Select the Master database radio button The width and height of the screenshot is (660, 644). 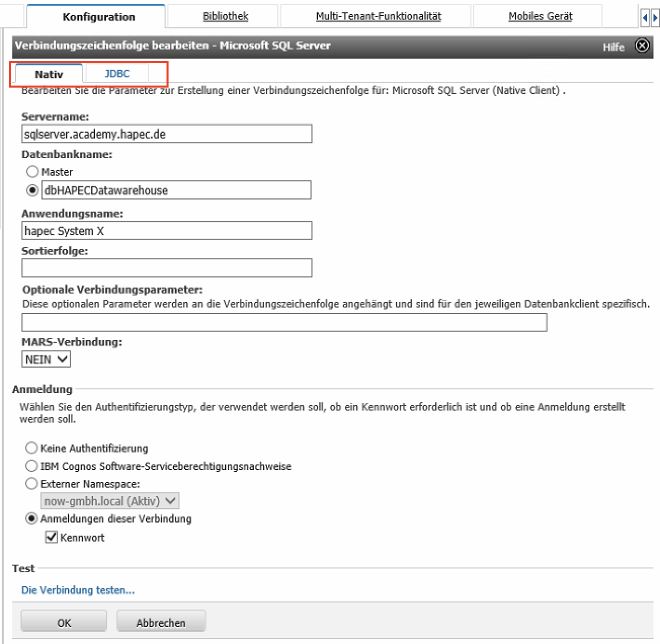(x=32, y=172)
